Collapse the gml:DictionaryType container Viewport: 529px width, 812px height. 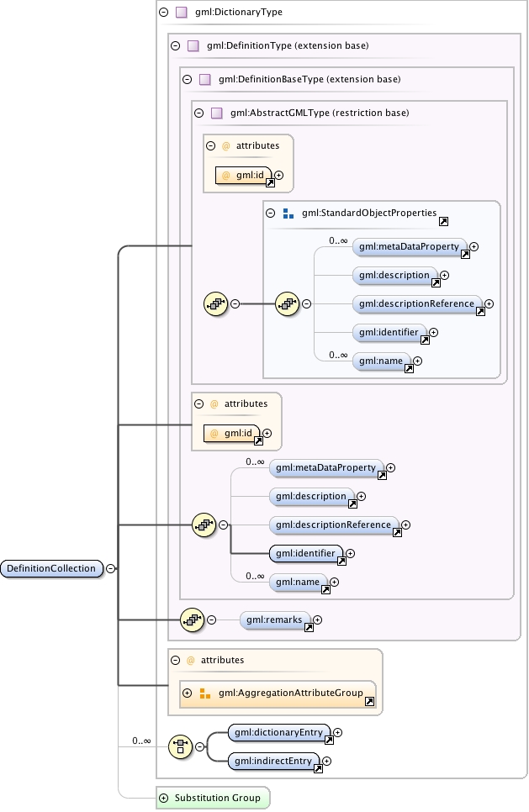[164, 12]
